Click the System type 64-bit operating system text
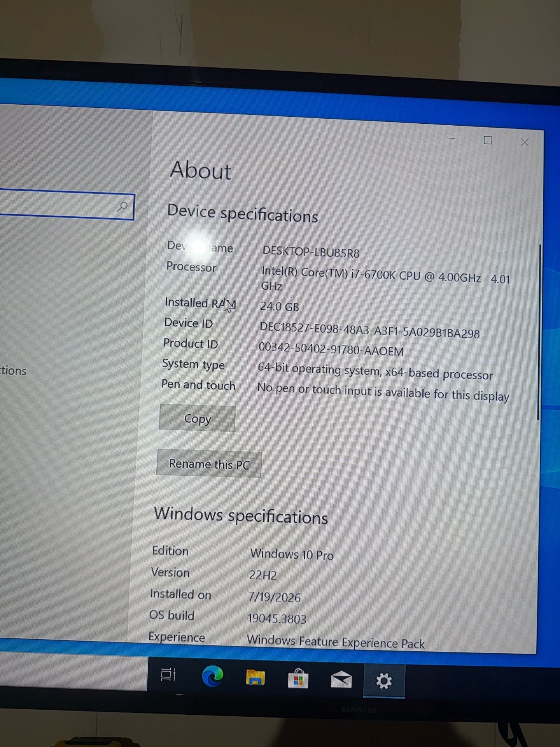 click(375, 371)
